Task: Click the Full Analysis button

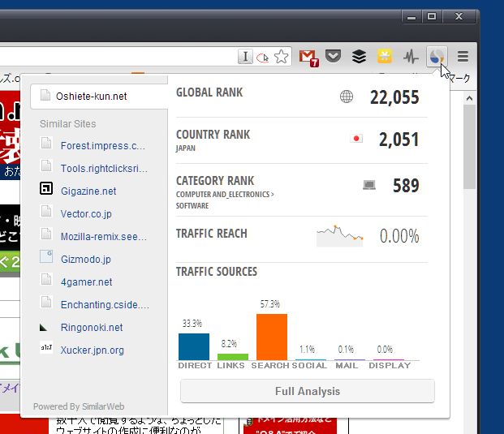Action: pos(308,391)
